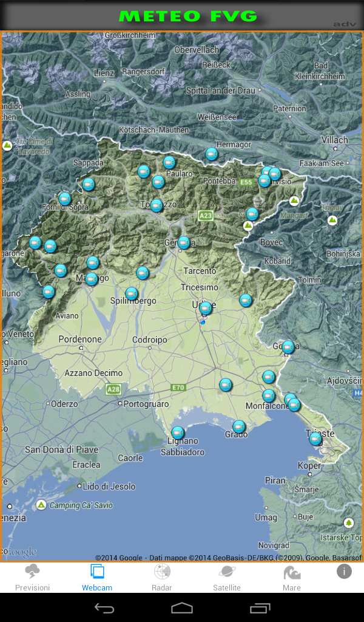364x622 pixels.
Task: Open the webcam marker on Gorizia
Action: pyautogui.click(x=288, y=347)
